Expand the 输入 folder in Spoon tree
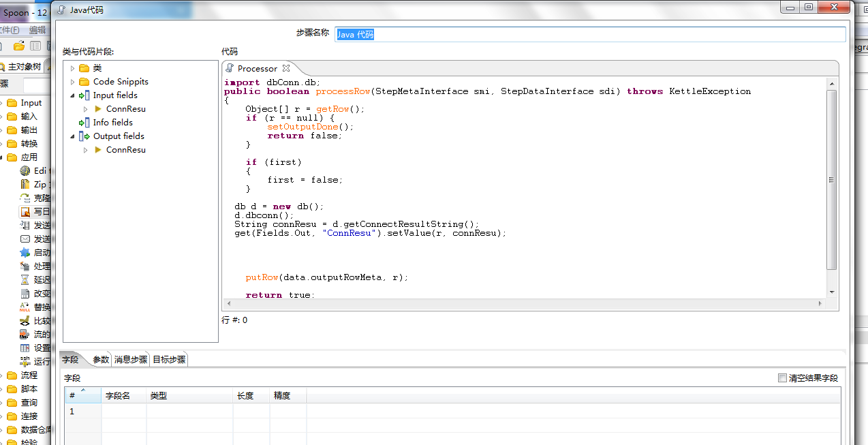This screenshot has height=445, width=868. (1, 117)
